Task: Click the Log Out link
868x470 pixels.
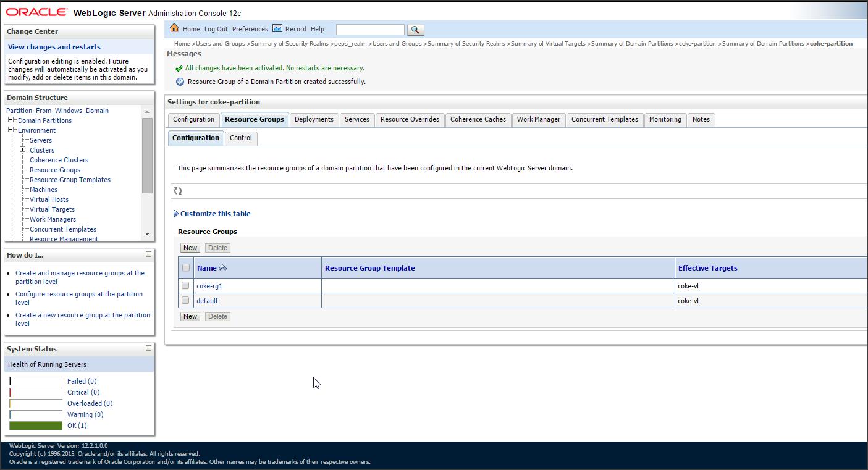Action: tap(216, 29)
